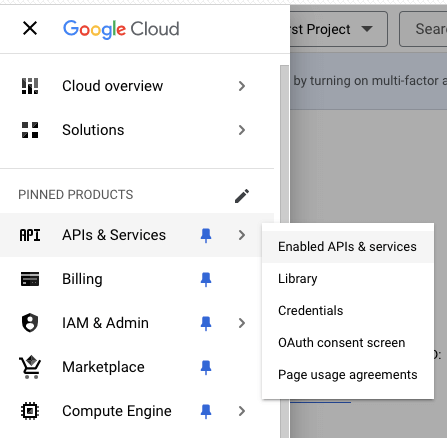Viewport: 447px width, 438px height.
Task: Open Credentials in the submenu
Action: [348, 311]
